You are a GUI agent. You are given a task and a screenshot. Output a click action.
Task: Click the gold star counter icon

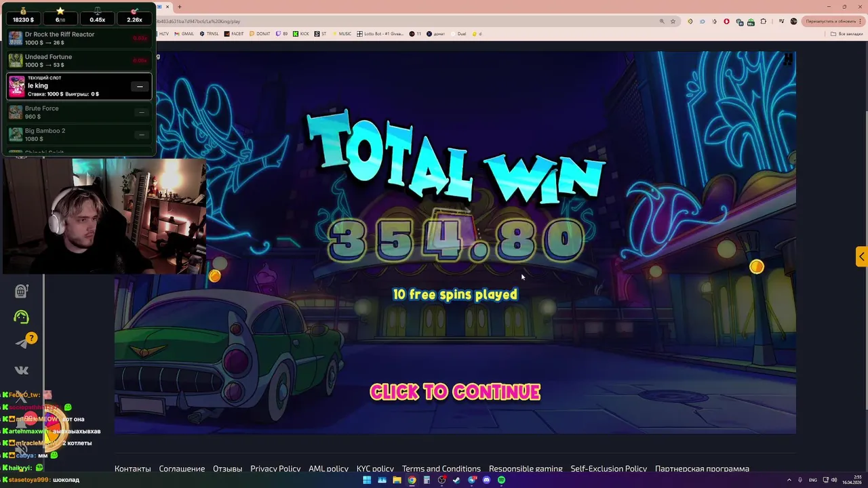tap(60, 10)
